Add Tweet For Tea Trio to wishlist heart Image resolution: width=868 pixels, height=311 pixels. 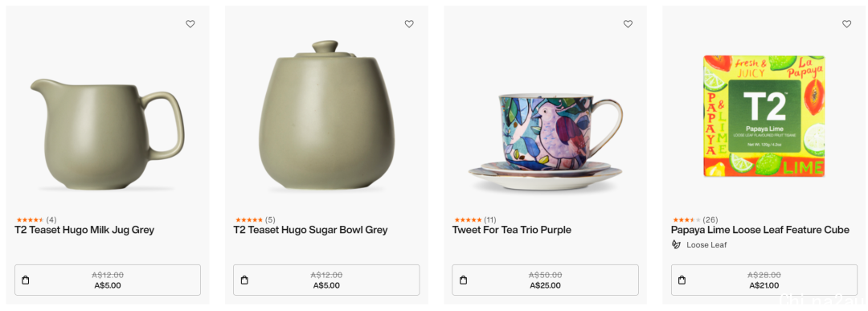[628, 24]
